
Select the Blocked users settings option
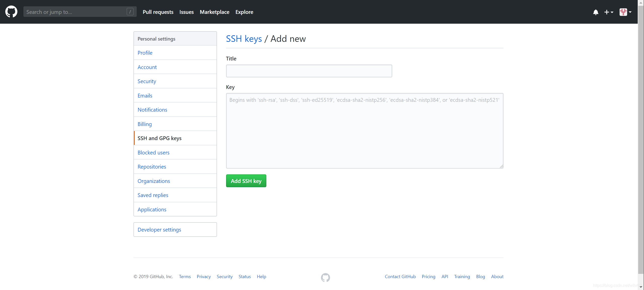154,152
